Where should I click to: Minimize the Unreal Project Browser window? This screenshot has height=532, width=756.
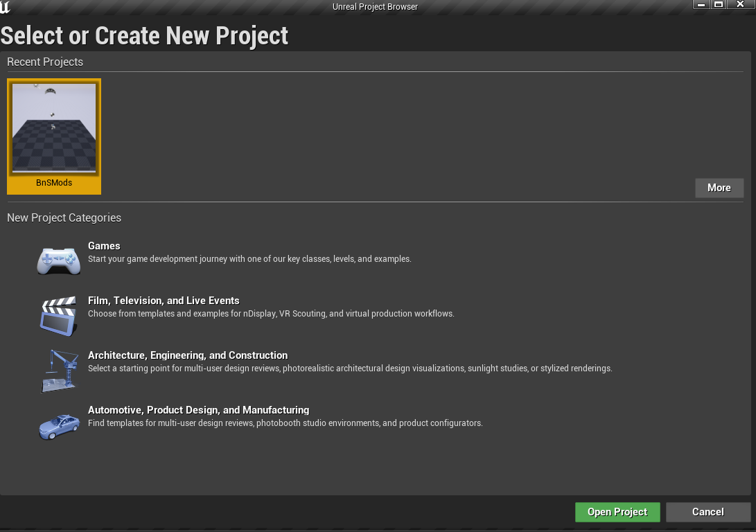(701, 4)
